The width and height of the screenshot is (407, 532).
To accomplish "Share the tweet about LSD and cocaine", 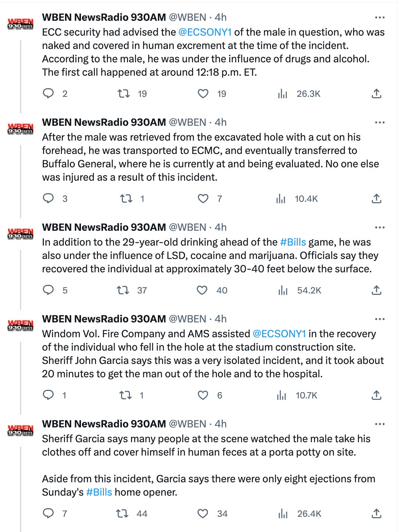I will 376,290.
